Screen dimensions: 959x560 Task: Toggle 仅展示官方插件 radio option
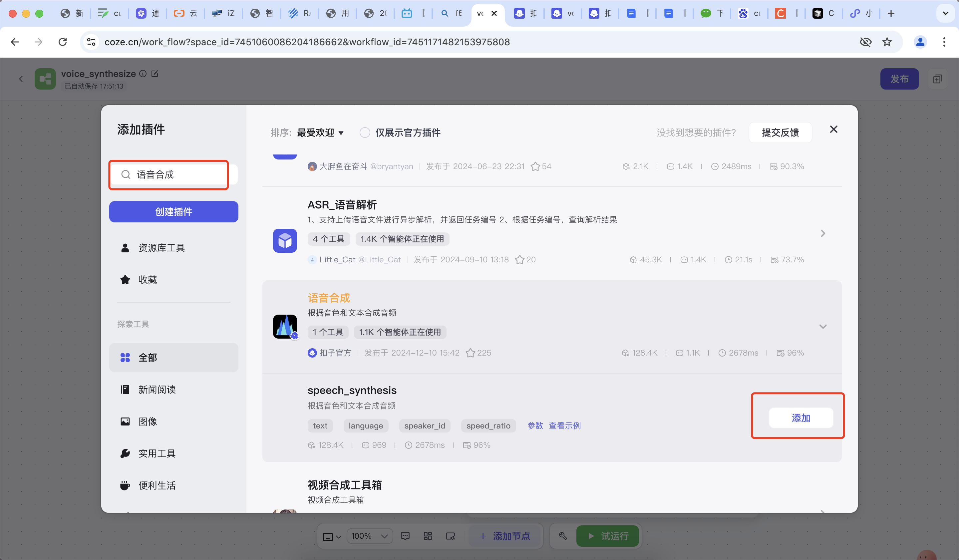(365, 133)
